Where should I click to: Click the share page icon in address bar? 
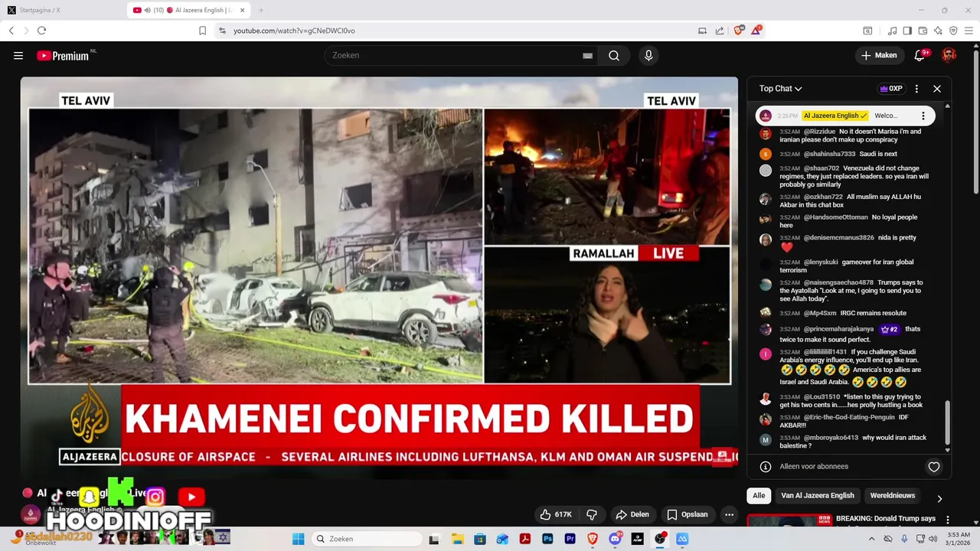(x=720, y=31)
